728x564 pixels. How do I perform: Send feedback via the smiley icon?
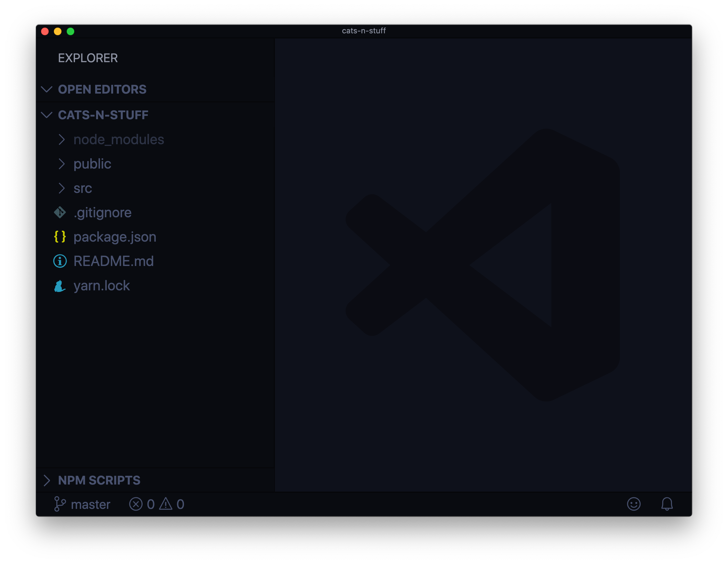pos(634,504)
